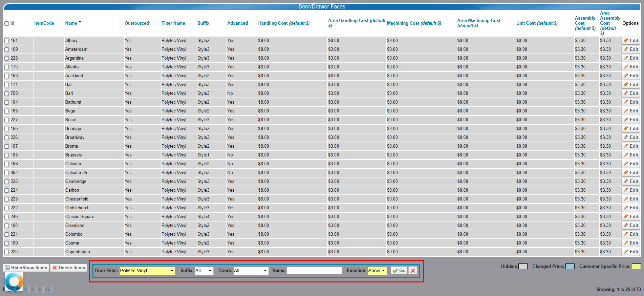Click the pencil Edit icon for Argentina
Image resolution: width=644 pixels, height=296 pixels.
(626, 58)
